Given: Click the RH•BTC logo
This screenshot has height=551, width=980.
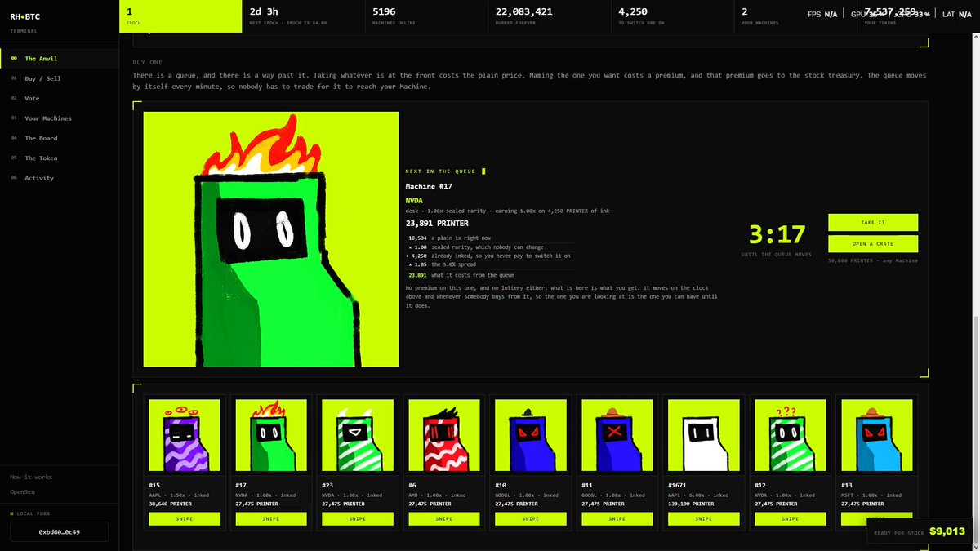Looking at the screenshot, I should pos(26,16).
